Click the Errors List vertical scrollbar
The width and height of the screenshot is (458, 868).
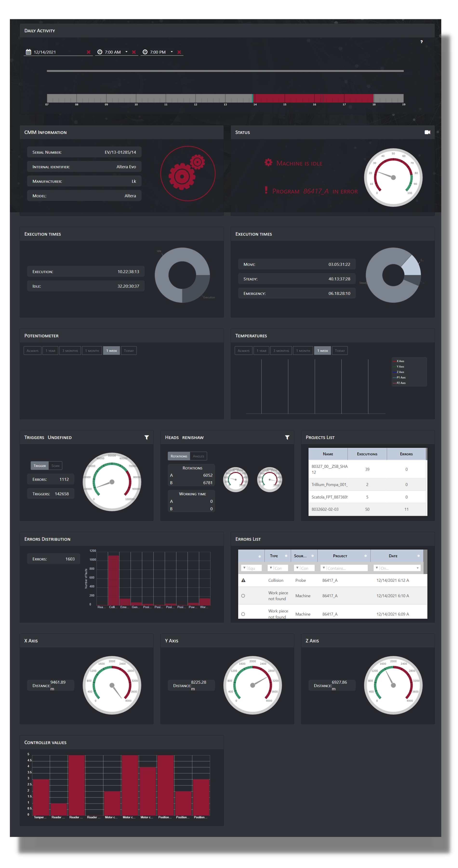(425, 562)
